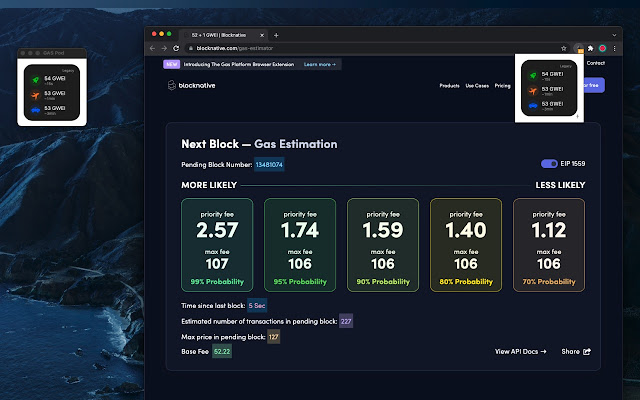Click the rocket icon in GAS Pod window
This screenshot has width=640, height=400.
[34, 80]
